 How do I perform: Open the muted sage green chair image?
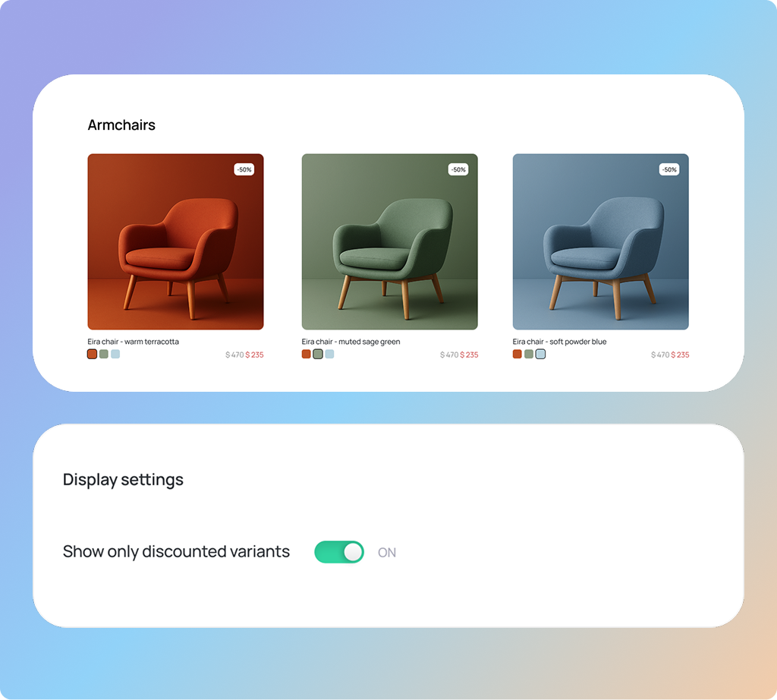[389, 241]
